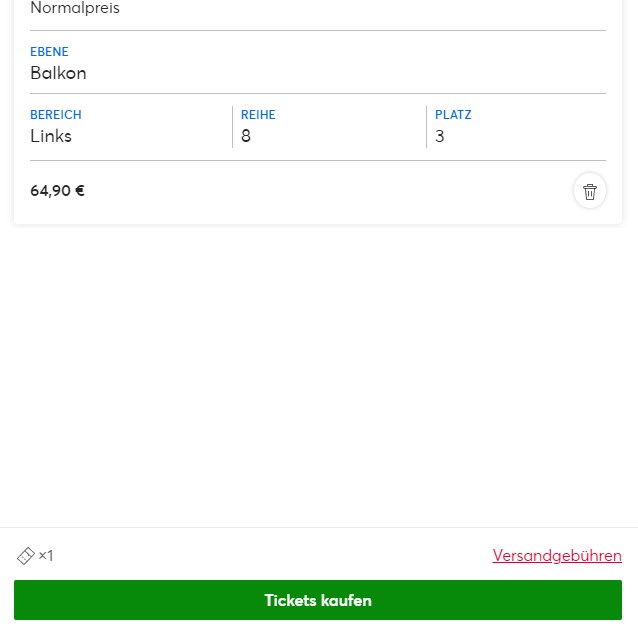Select the seat number 3
Viewport: 638px width, 629px height.
pos(439,136)
